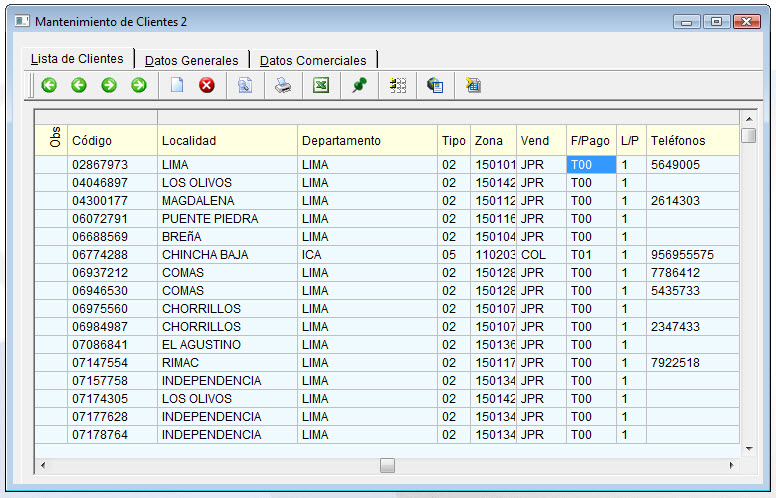Click the printer icon
Screen dimensions: 776x498
tap(283, 86)
